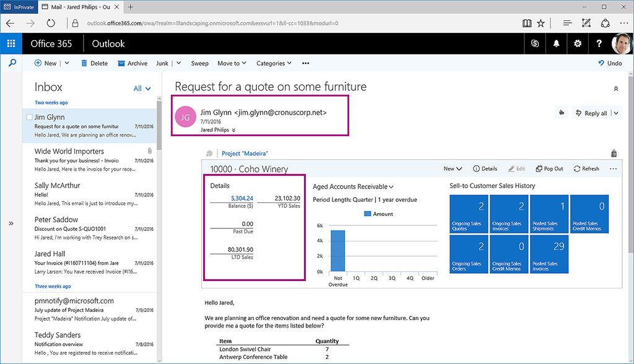634x364 pixels.
Task: Open the Edge Hub icon
Action: coord(567,23)
